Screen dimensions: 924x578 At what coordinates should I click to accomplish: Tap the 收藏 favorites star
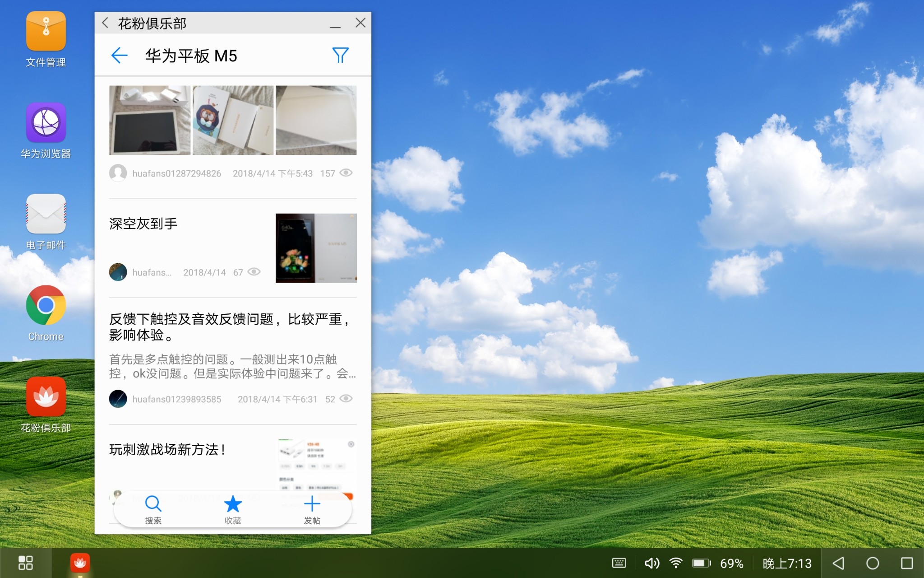tap(233, 509)
